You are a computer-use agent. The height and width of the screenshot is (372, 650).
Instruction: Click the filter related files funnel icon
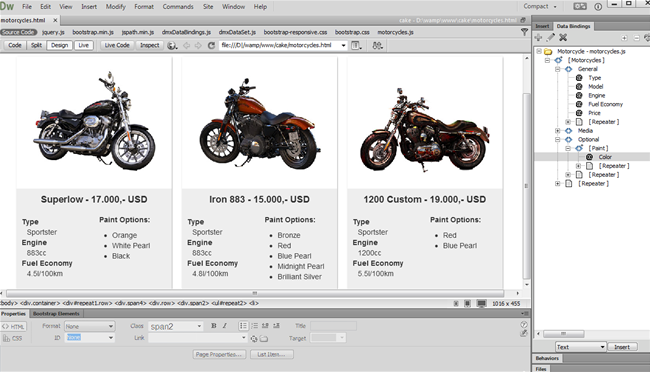click(524, 32)
